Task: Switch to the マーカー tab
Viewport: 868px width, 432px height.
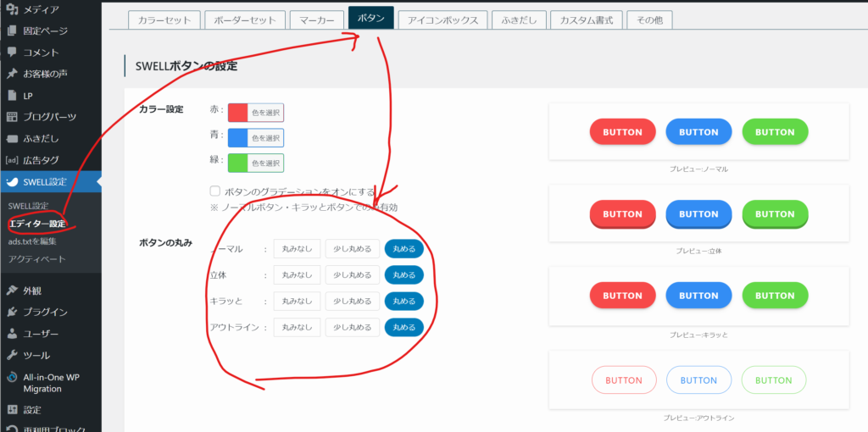Action: click(x=316, y=19)
